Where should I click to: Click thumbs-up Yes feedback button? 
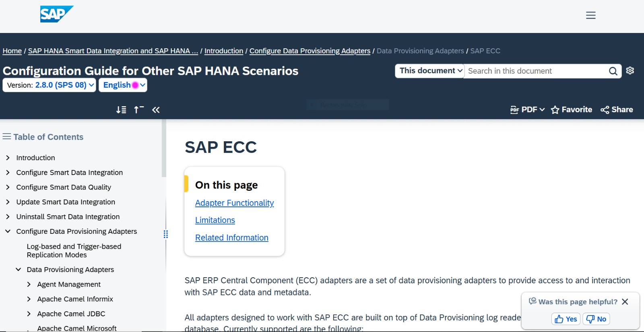[x=566, y=319]
